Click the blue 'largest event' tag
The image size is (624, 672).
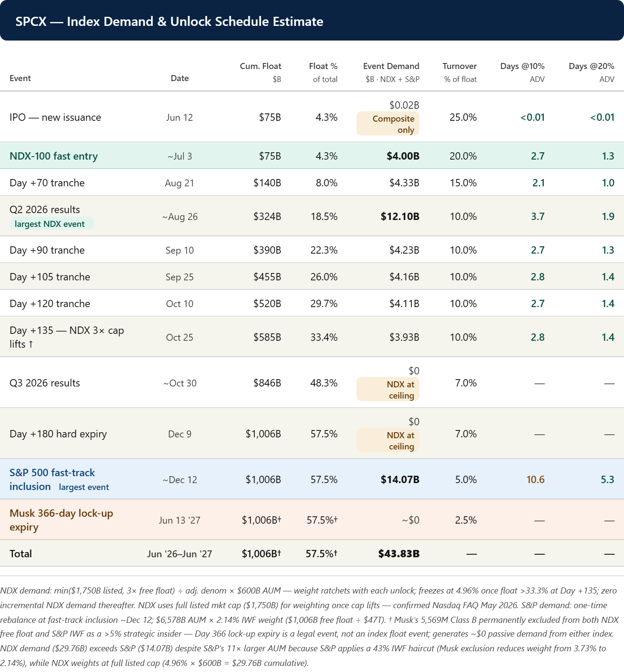[84, 487]
